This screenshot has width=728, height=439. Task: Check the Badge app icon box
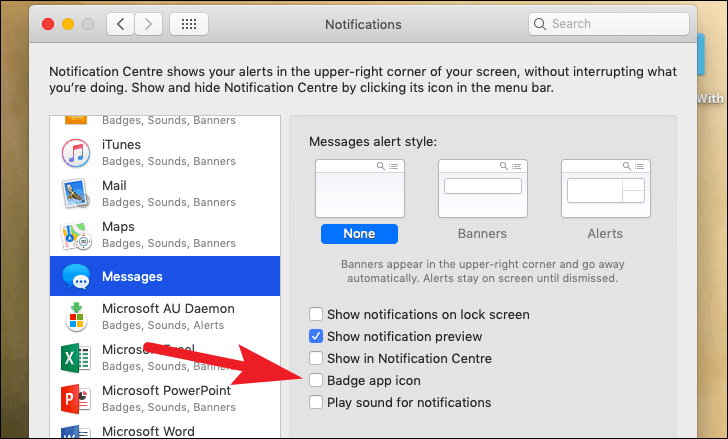[x=316, y=380]
